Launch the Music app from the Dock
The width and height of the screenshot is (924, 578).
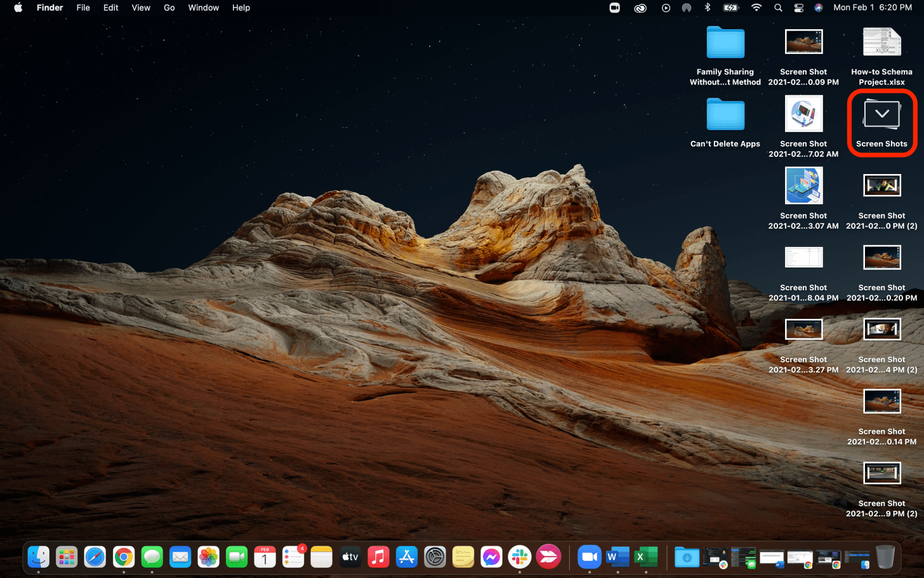click(378, 558)
